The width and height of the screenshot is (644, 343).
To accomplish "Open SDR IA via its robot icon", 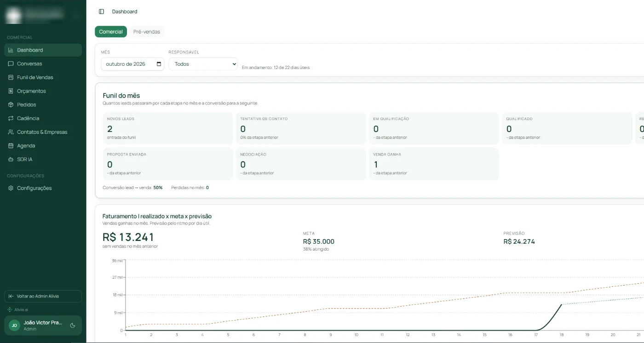I will pos(11,160).
